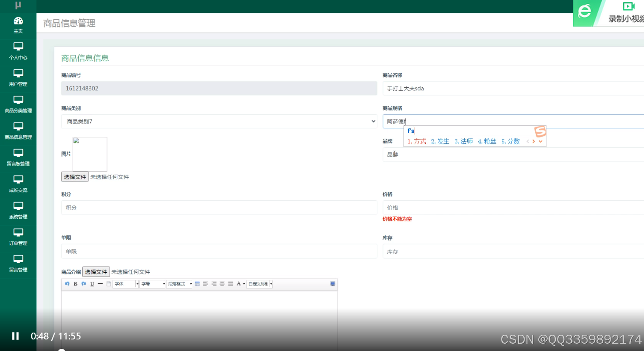Pause the video playback
Screen dimensions: 644x351
(15, 336)
